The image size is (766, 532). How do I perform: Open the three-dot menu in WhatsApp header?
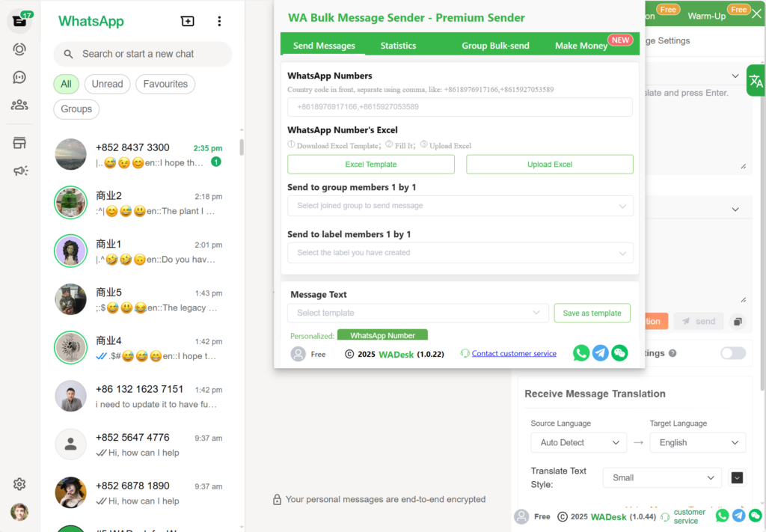coord(219,21)
